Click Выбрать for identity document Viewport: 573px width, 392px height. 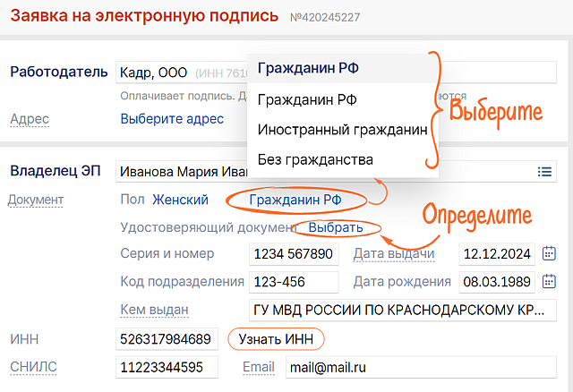point(337,227)
